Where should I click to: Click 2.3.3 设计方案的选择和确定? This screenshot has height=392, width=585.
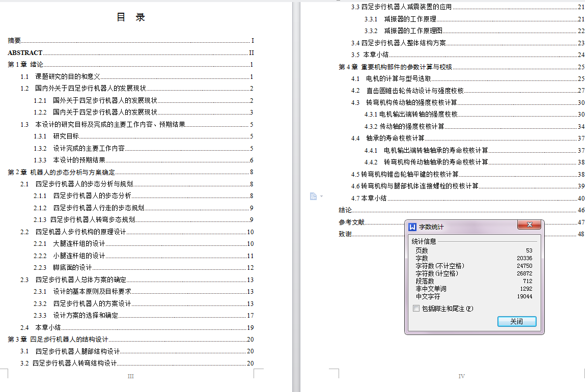[144, 315]
